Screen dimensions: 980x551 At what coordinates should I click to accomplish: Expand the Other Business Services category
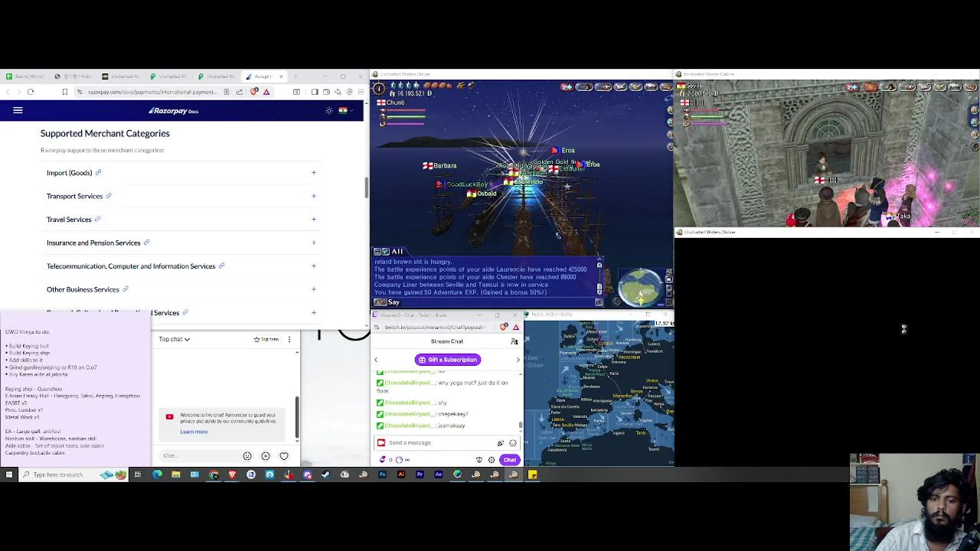(x=313, y=289)
